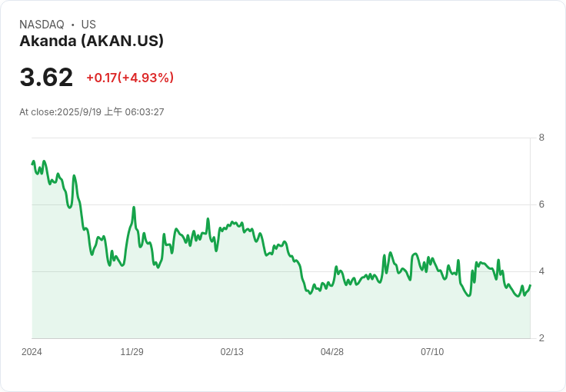Click the separator dot between NASDAQ and US
566x392 pixels.
tap(72, 25)
